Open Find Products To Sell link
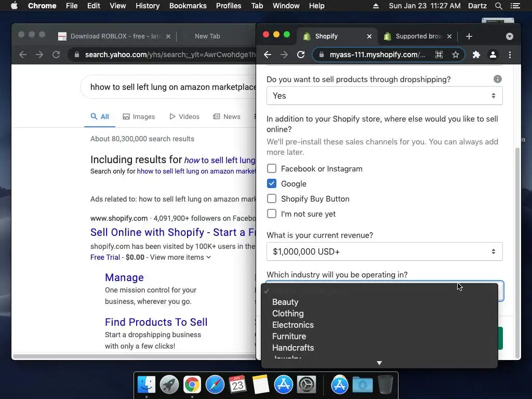 pyautogui.click(x=156, y=322)
